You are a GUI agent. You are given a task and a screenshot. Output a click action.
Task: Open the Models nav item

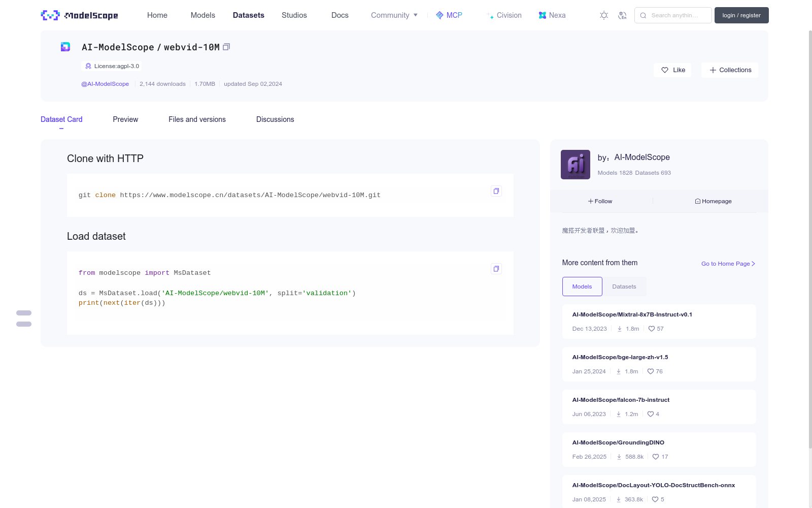click(x=203, y=15)
